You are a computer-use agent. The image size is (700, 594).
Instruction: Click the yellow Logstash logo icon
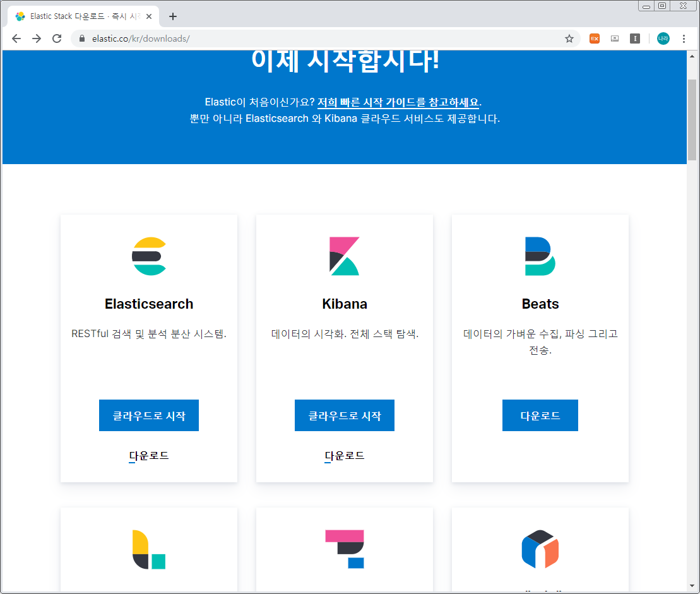click(x=149, y=549)
